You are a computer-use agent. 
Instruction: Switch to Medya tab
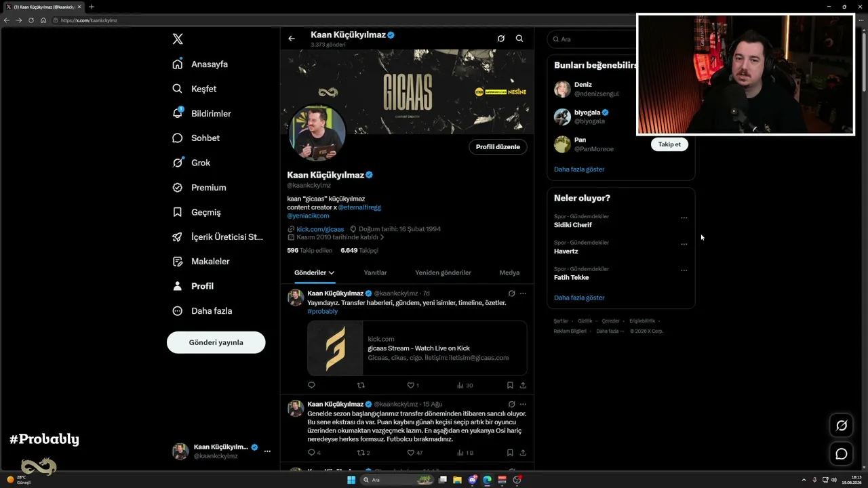(509, 272)
